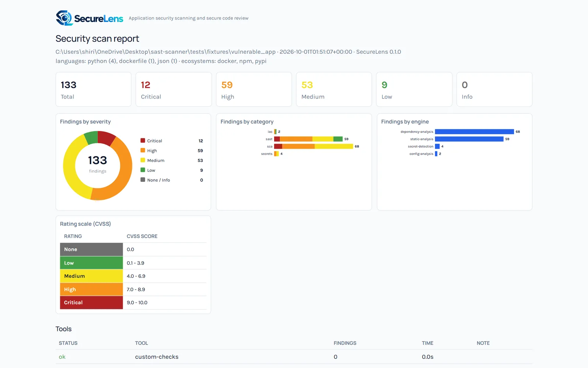Select the Critical red legend swatch
588x368 pixels.
pos(143,141)
